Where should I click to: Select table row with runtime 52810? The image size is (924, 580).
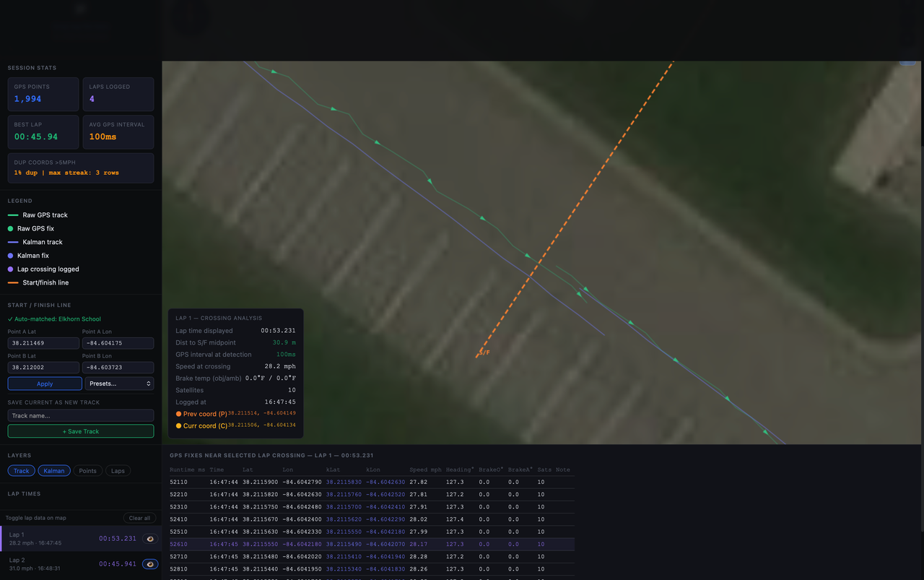tap(372, 568)
